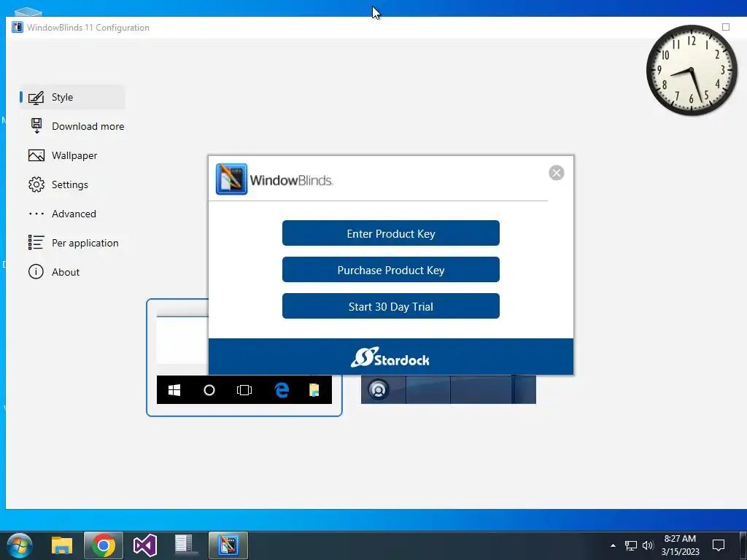This screenshot has width=747, height=560.
Task: Switch to Advanced section
Action: pyautogui.click(x=72, y=214)
